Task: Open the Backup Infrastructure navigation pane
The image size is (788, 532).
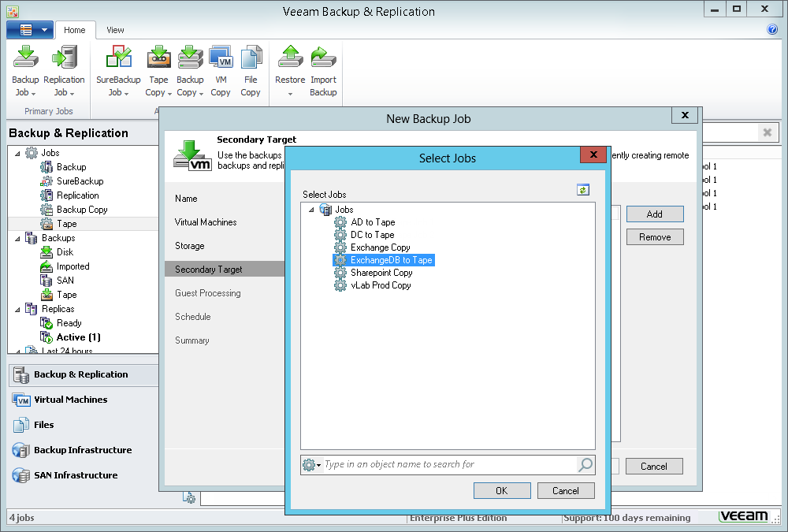Action: 84,450
